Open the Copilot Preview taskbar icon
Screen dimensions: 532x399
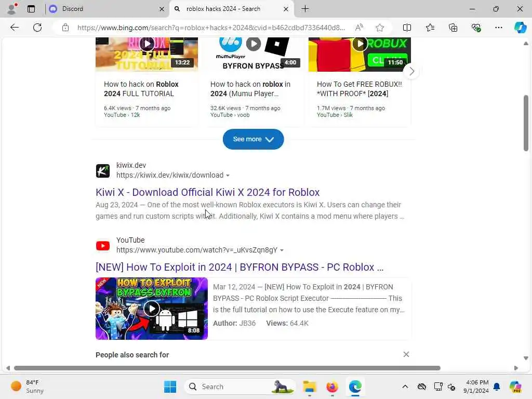pos(516,387)
